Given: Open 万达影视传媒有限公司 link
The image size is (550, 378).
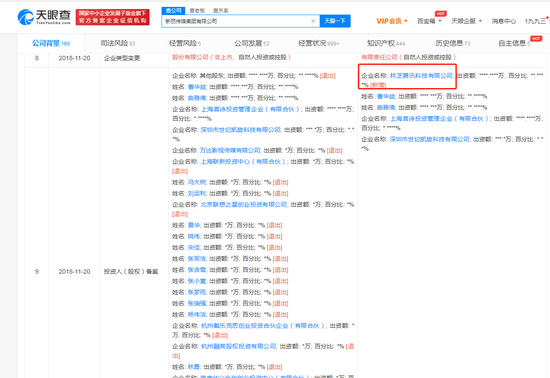Looking at the screenshot, I should pyautogui.click(x=230, y=151).
